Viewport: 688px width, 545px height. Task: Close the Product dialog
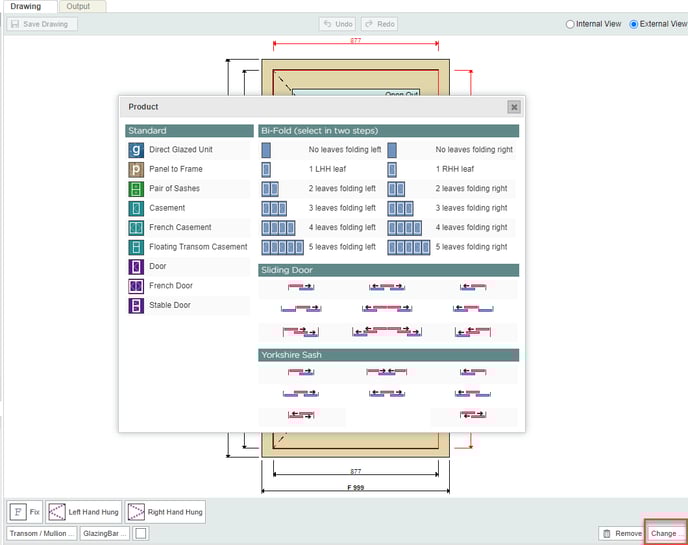[513, 107]
